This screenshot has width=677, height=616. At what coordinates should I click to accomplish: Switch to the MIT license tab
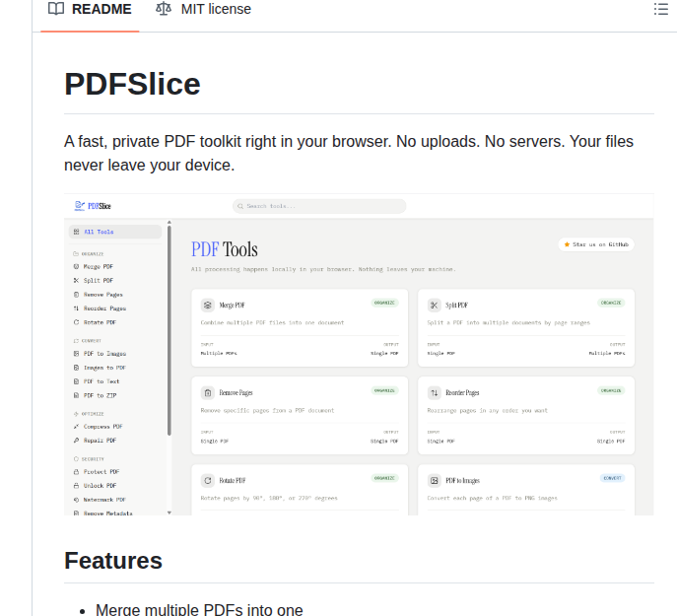(x=203, y=9)
